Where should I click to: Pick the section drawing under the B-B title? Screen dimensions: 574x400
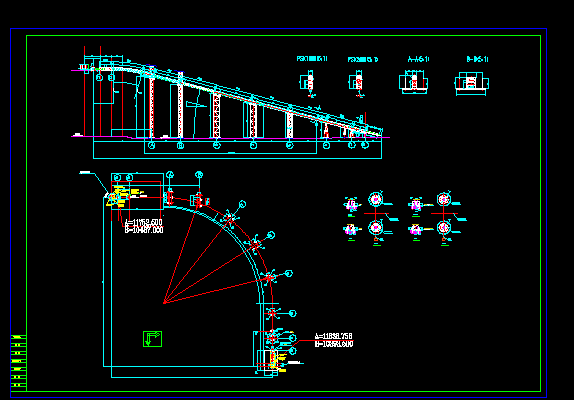pos(472,83)
